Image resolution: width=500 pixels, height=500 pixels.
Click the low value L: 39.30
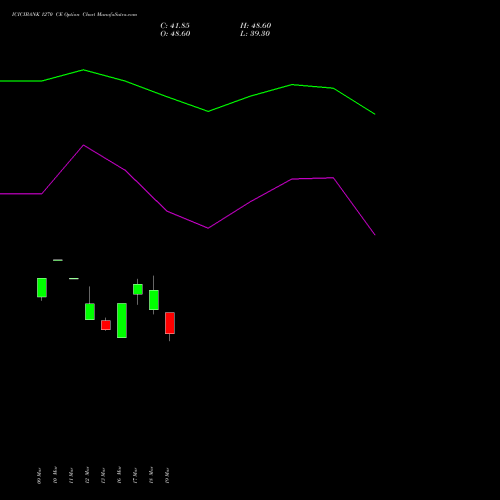pos(255,34)
